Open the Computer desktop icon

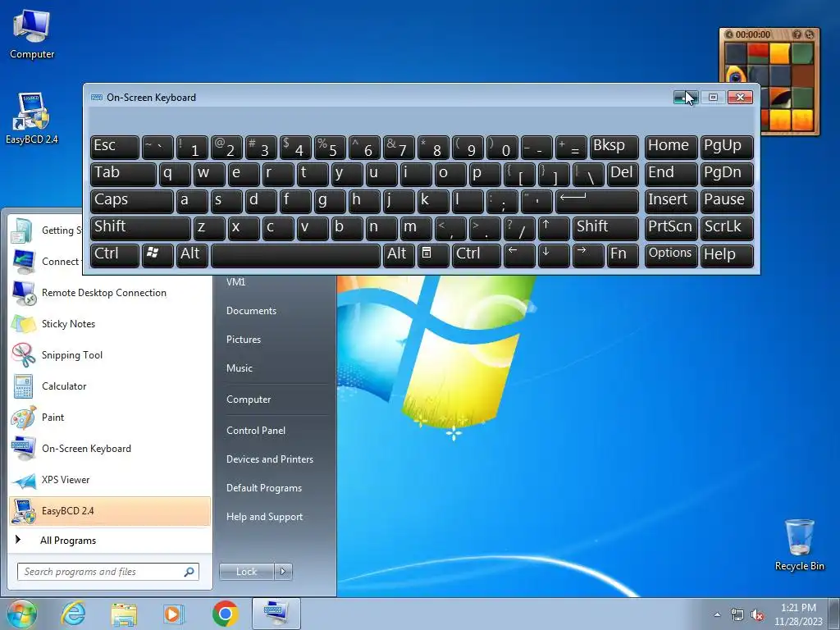(x=32, y=34)
